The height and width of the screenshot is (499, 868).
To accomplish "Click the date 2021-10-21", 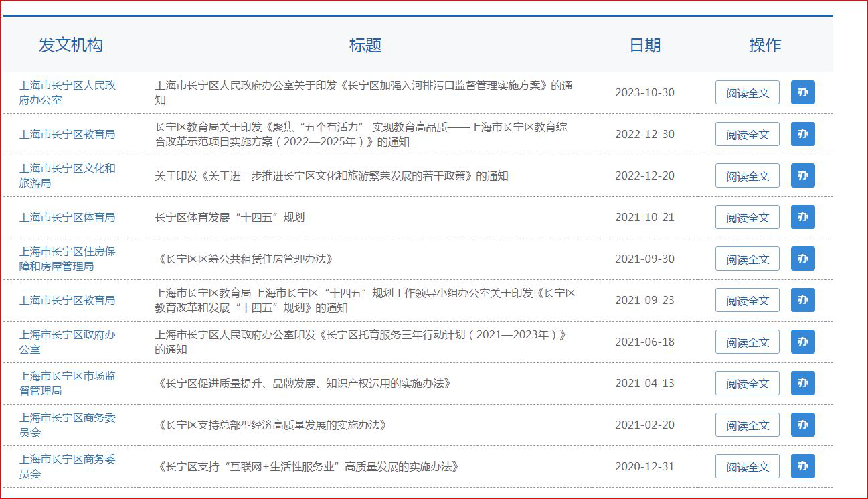I will click(x=645, y=218).
